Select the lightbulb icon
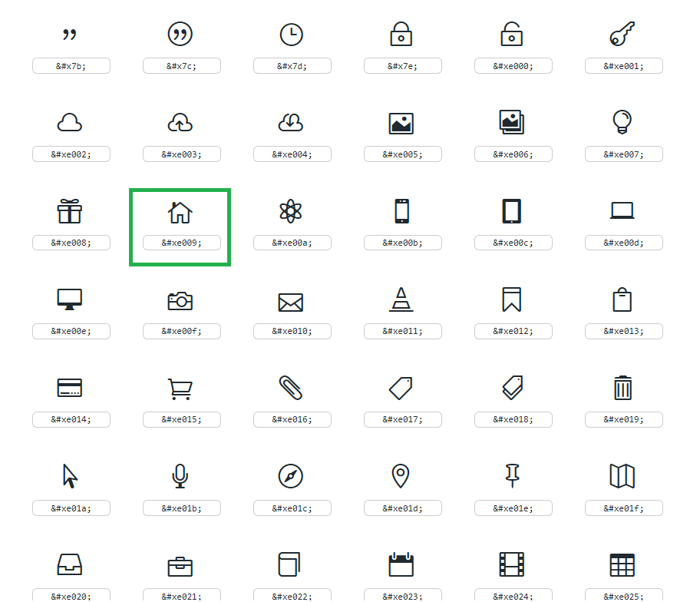Screen dimensions: 700x602 [622, 122]
